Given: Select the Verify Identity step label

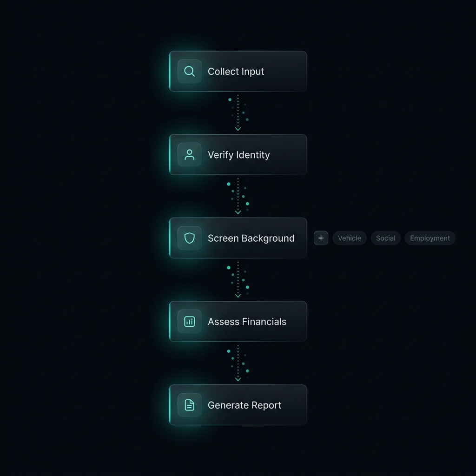Looking at the screenshot, I should tap(238, 155).
